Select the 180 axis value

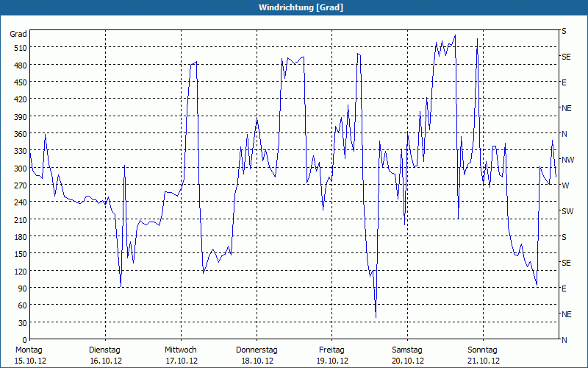tap(21, 237)
